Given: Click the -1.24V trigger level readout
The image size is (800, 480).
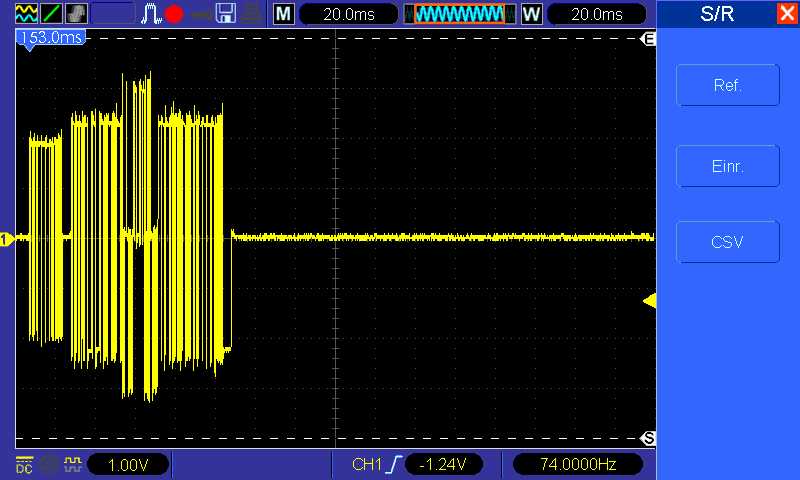Looking at the screenshot, I should pyautogui.click(x=443, y=464).
